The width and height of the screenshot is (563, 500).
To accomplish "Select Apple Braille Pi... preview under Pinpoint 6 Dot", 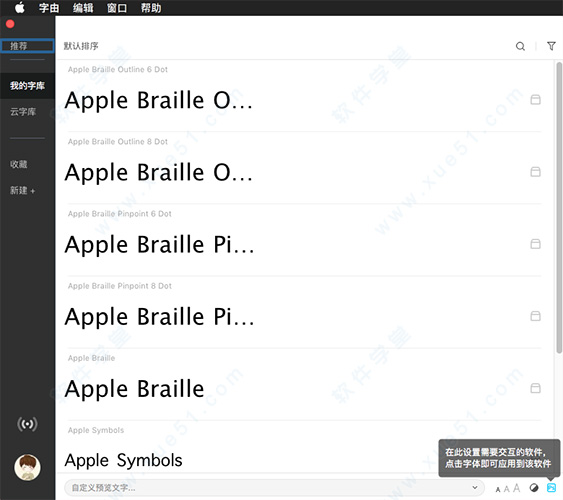I will coord(159,244).
